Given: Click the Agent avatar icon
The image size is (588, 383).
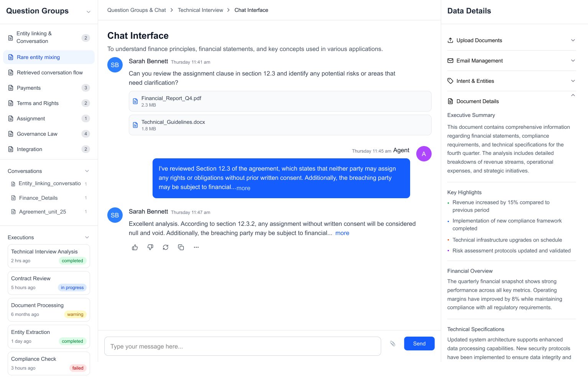Looking at the screenshot, I should coord(424,154).
